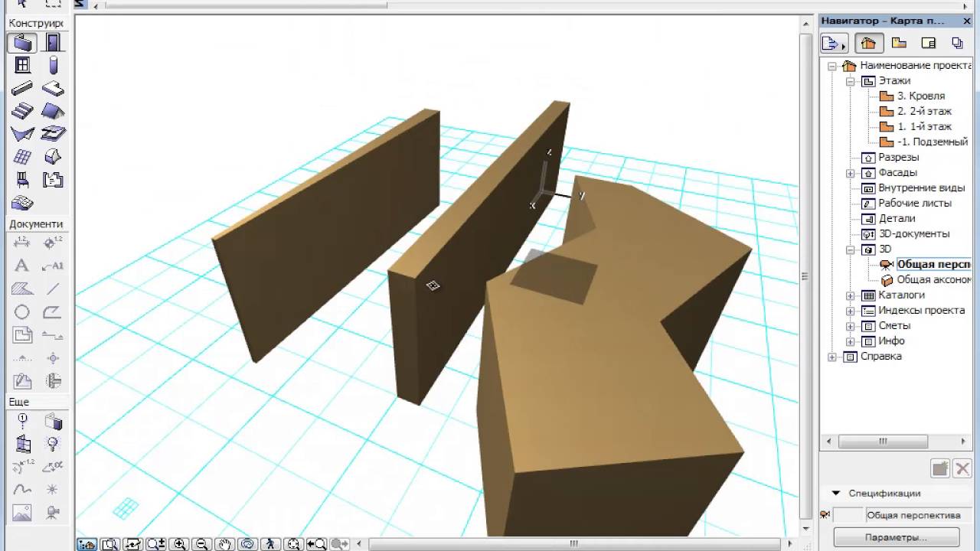Select the Shell tool
980x551 pixels.
click(x=22, y=134)
